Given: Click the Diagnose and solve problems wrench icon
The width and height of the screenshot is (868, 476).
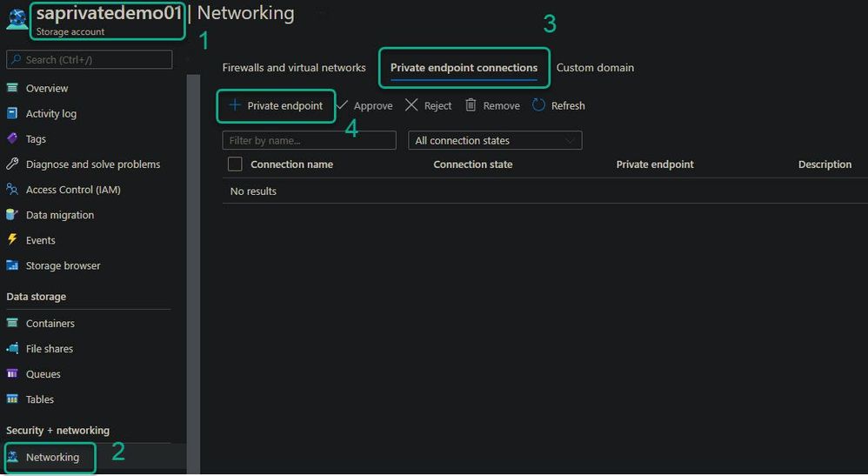Looking at the screenshot, I should 12,164.
